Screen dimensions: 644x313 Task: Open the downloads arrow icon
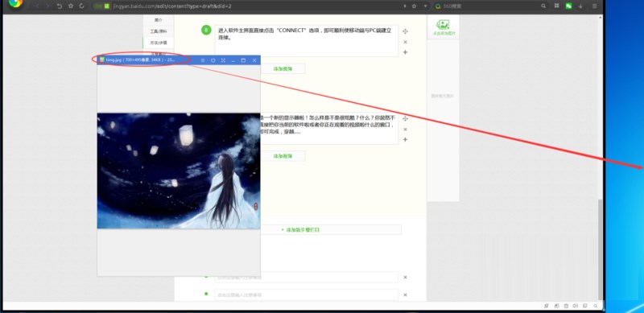click(580, 6)
